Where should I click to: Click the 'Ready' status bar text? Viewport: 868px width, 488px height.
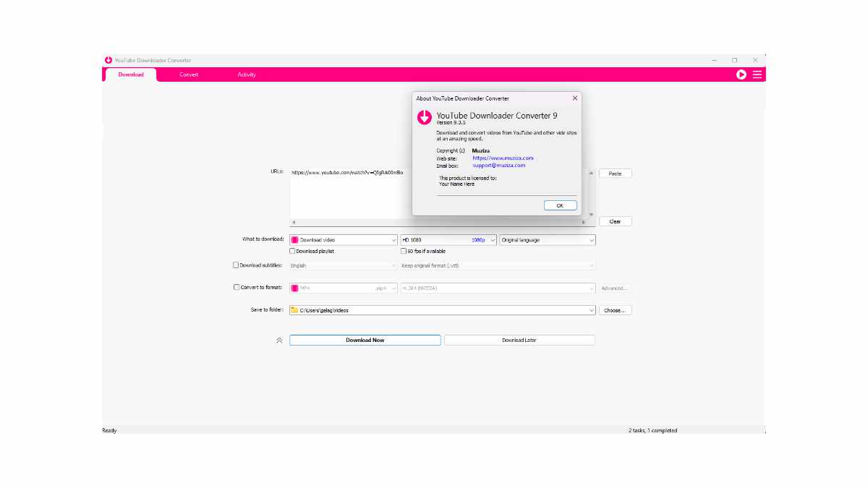109,430
